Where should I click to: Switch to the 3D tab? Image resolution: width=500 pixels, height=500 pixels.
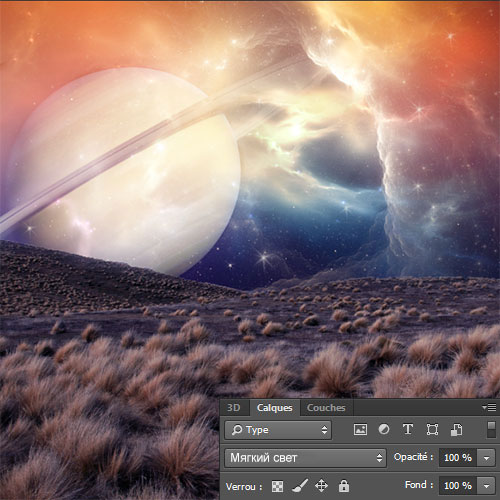(x=234, y=408)
